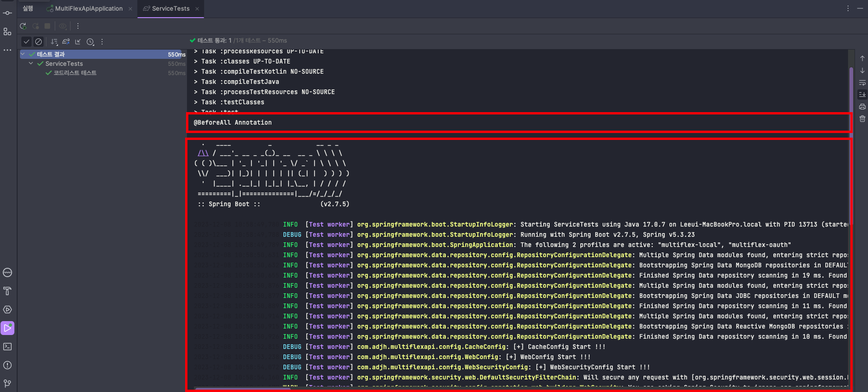Click the collapse all tests icon
Image resolution: width=868 pixels, height=392 pixels.
pos(78,42)
